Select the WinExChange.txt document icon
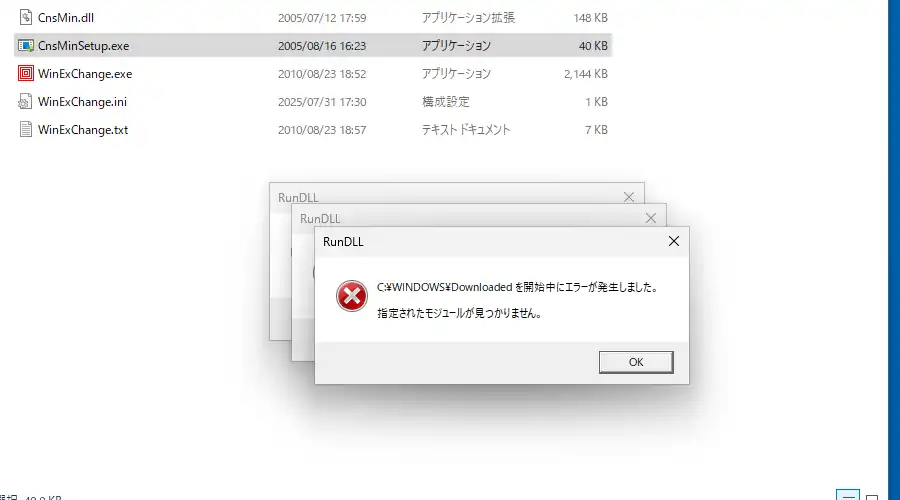The width and height of the screenshot is (900, 500). pyautogui.click(x=26, y=130)
